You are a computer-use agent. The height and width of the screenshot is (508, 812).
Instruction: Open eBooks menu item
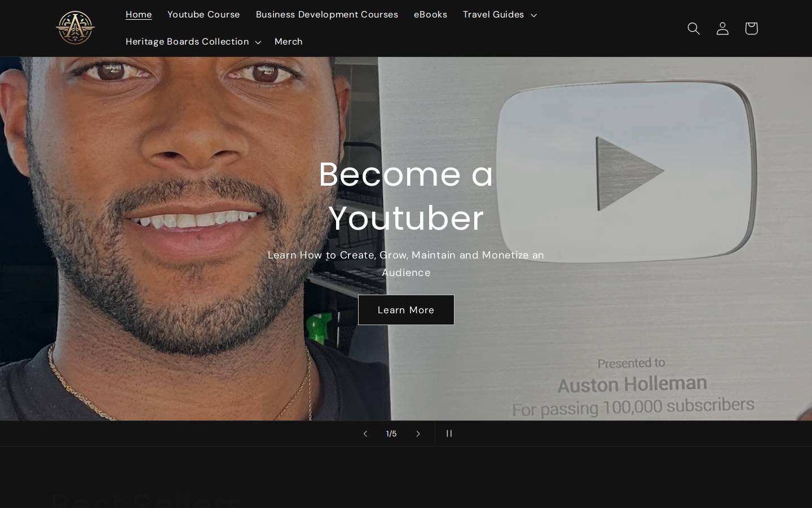pos(430,14)
